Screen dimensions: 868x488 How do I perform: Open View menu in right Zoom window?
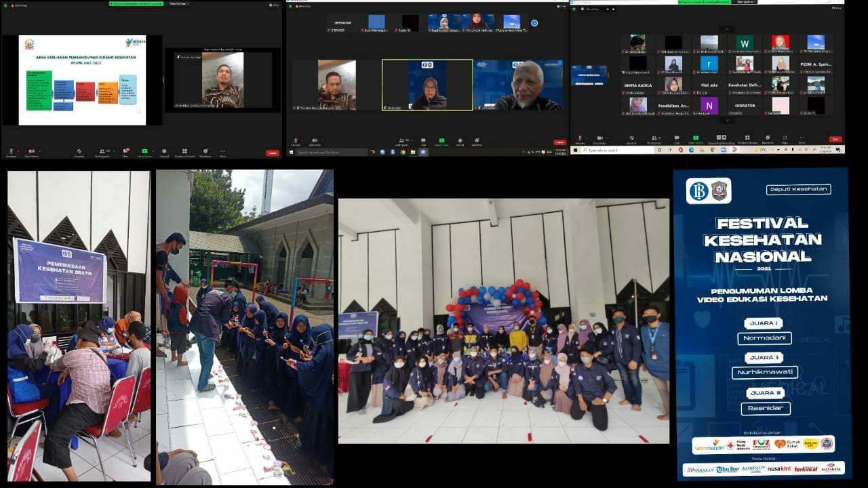pos(836,7)
